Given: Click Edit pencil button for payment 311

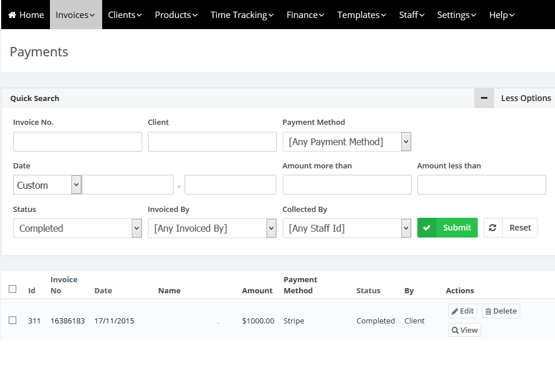Looking at the screenshot, I should coord(462,311).
